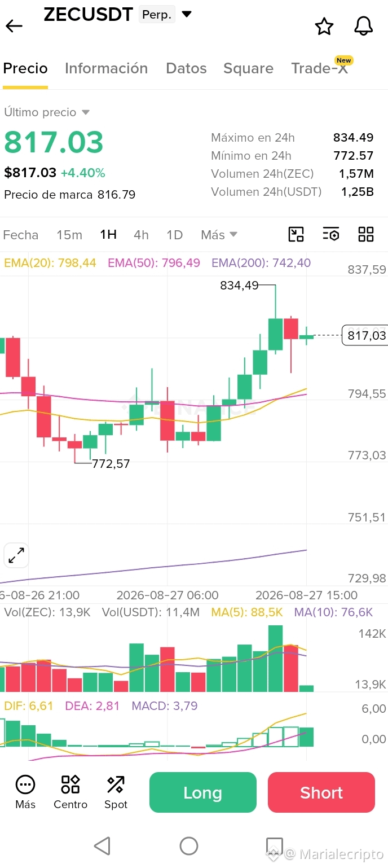Tap the MA(10): 76,6K volume label
This screenshot has height=868, width=388.
(334, 612)
